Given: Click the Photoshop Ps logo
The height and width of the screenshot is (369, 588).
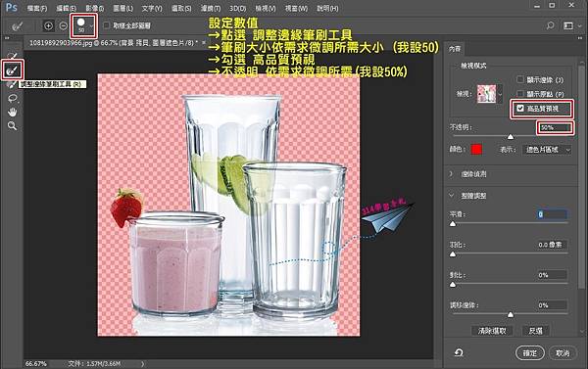Looking at the screenshot, I should pyautogui.click(x=11, y=8).
